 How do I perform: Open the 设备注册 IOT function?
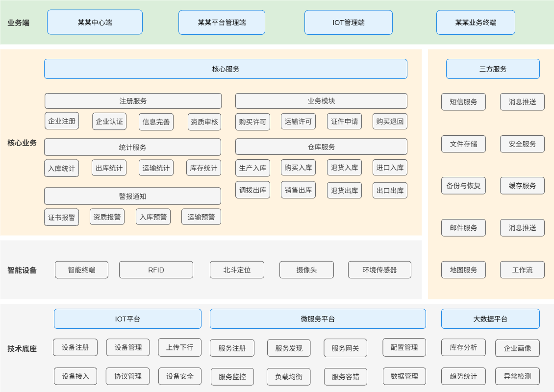click(75, 347)
